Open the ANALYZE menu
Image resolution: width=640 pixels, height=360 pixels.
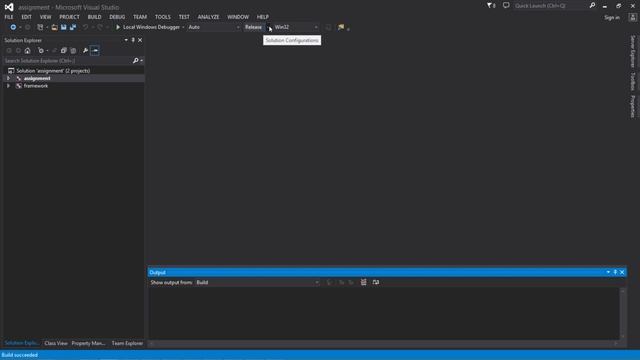point(208,17)
